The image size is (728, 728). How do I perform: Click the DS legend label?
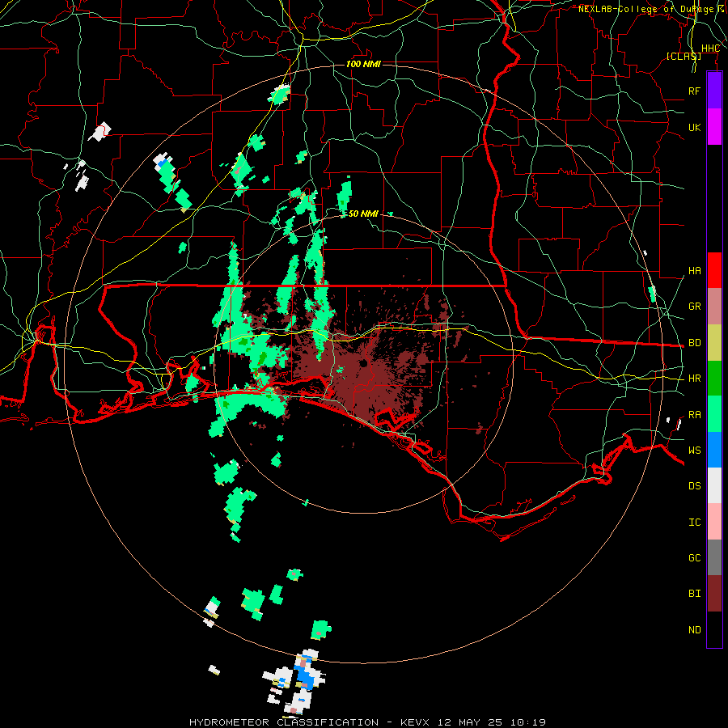pos(694,486)
